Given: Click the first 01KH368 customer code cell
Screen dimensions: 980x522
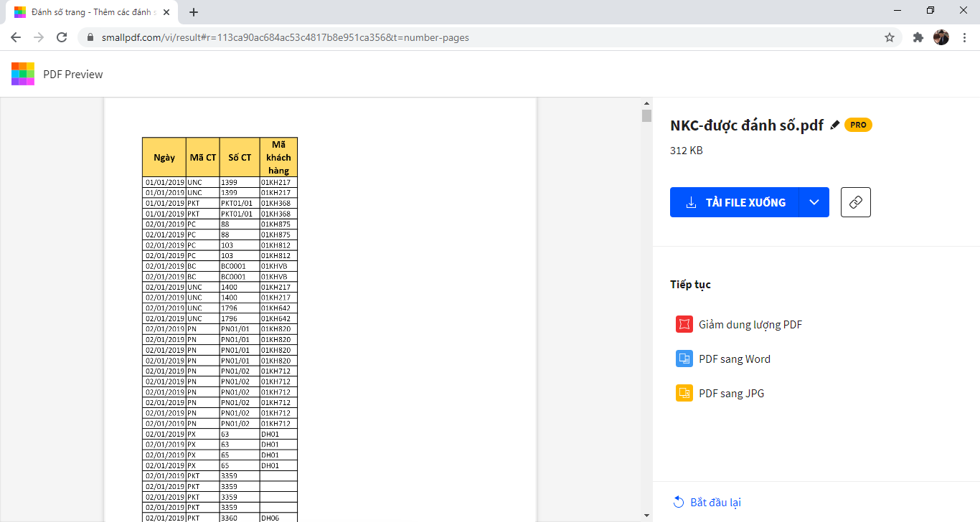Looking at the screenshot, I should 278,204.
